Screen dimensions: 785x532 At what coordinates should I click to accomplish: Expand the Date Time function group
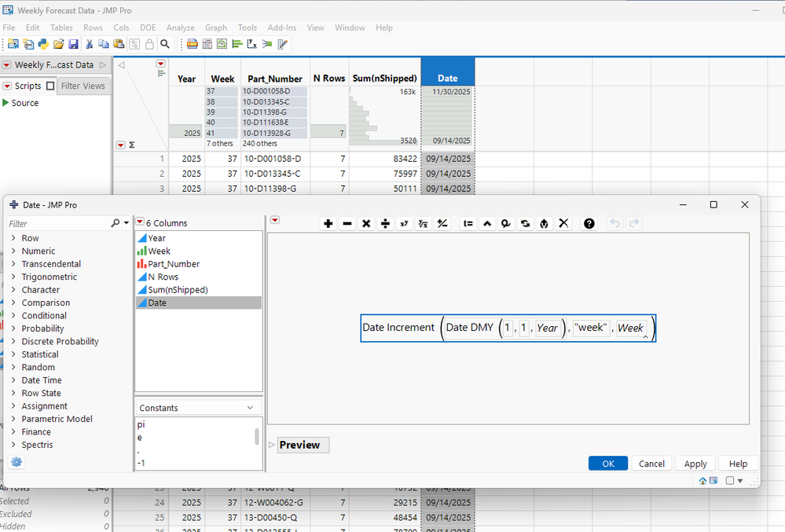click(x=42, y=380)
